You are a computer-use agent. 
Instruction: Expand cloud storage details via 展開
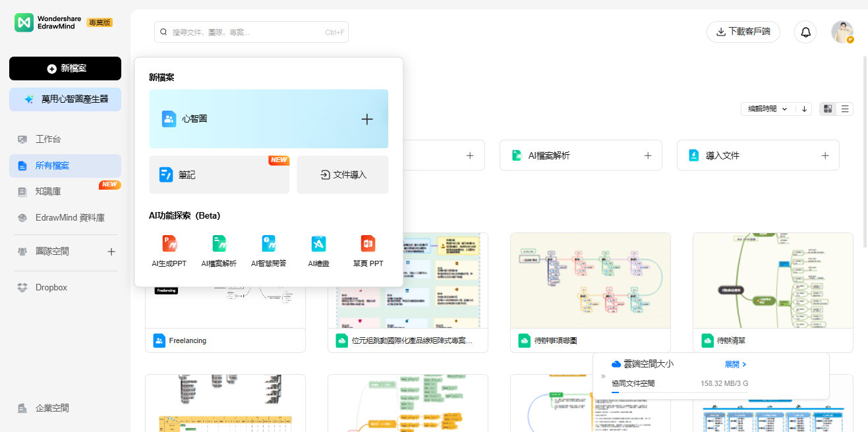coord(735,364)
